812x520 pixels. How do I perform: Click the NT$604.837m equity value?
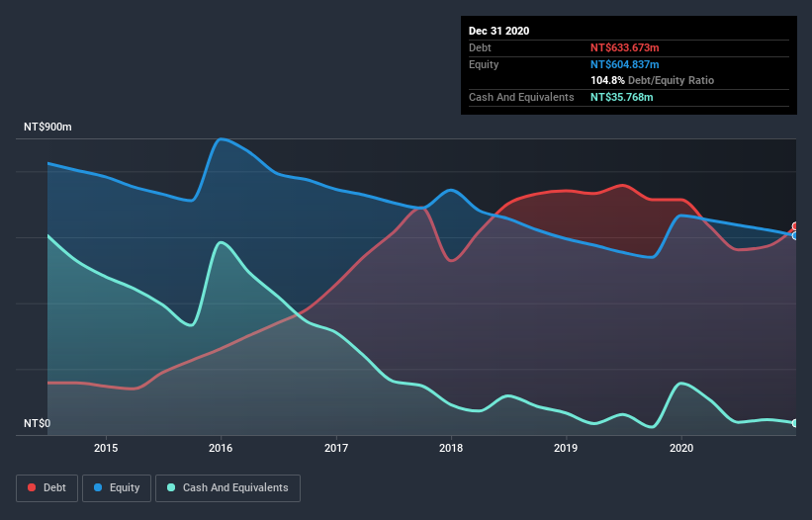click(x=624, y=64)
